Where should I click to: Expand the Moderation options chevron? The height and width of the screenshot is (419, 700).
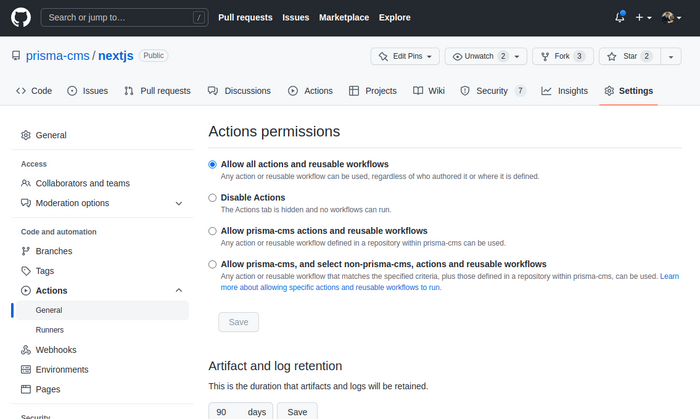179,203
